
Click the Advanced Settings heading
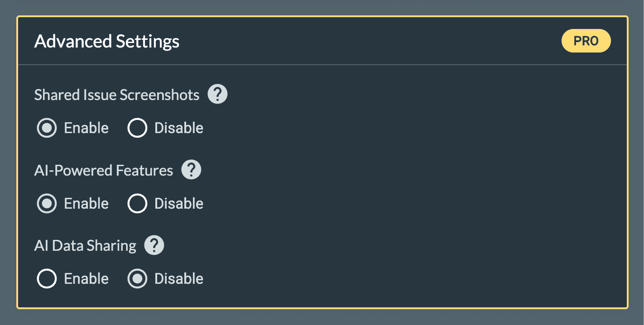point(107,41)
